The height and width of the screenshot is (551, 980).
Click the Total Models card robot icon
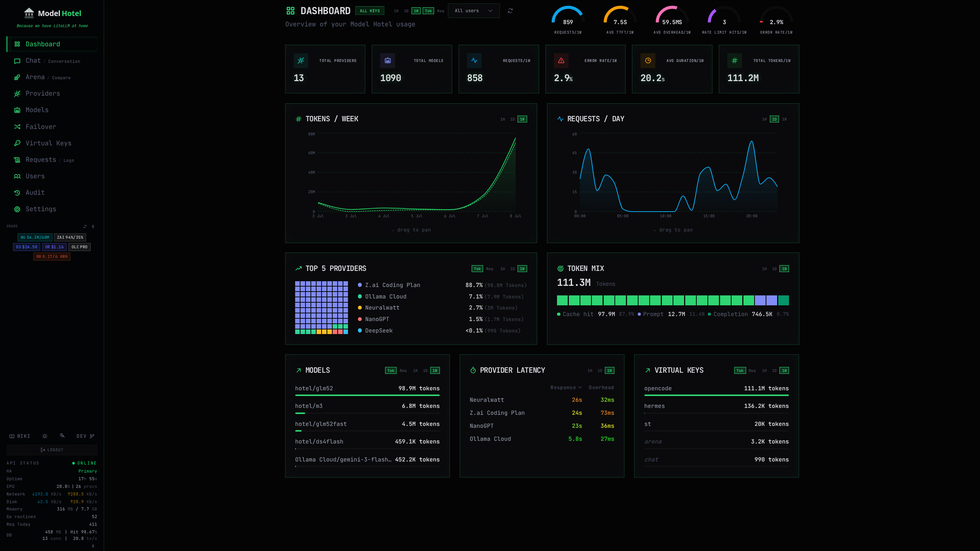click(388, 60)
